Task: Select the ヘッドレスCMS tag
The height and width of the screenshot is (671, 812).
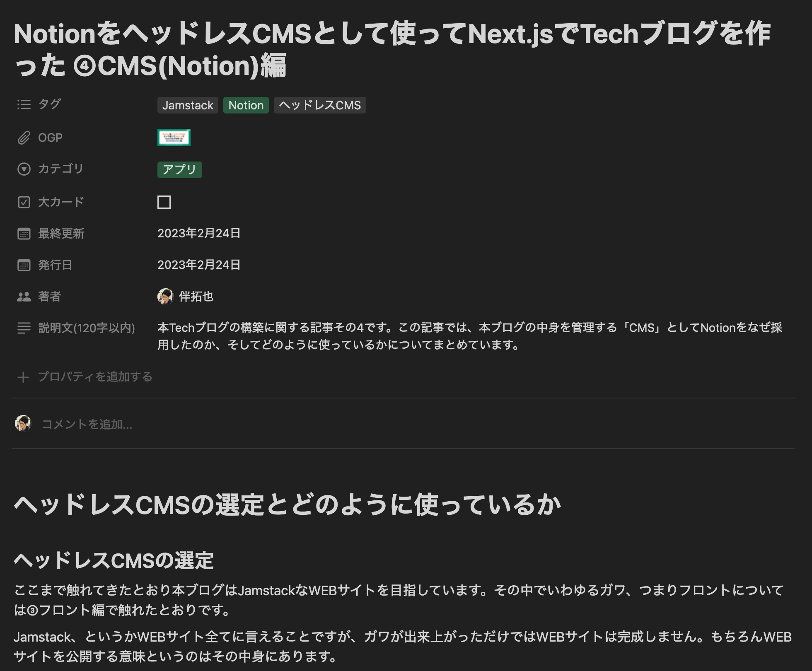Action: click(319, 105)
